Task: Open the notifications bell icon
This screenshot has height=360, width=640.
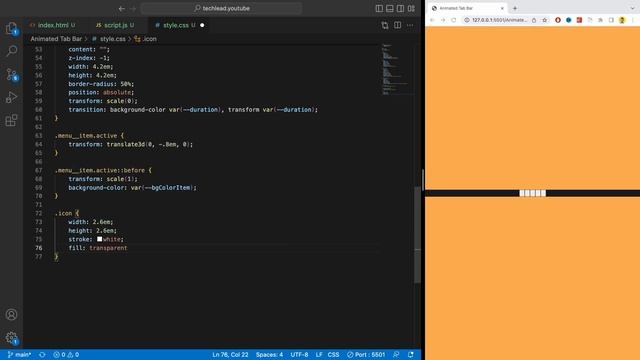Action: click(411, 355)
